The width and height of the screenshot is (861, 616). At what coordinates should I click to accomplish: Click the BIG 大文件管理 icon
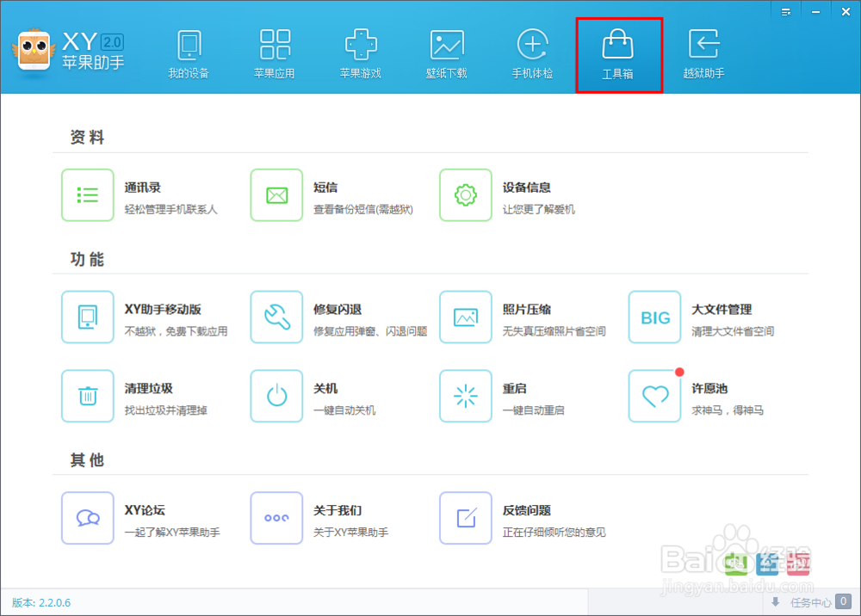point(654,317)
